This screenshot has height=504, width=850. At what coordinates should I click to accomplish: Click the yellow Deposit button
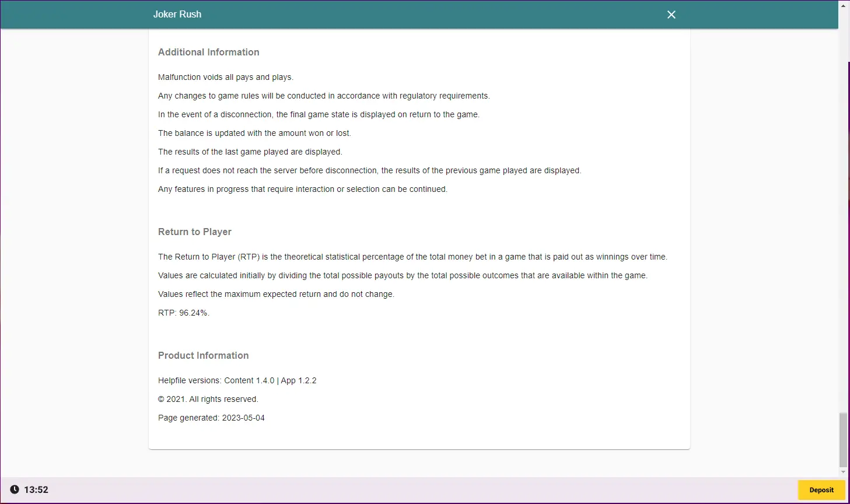(821, 490)
